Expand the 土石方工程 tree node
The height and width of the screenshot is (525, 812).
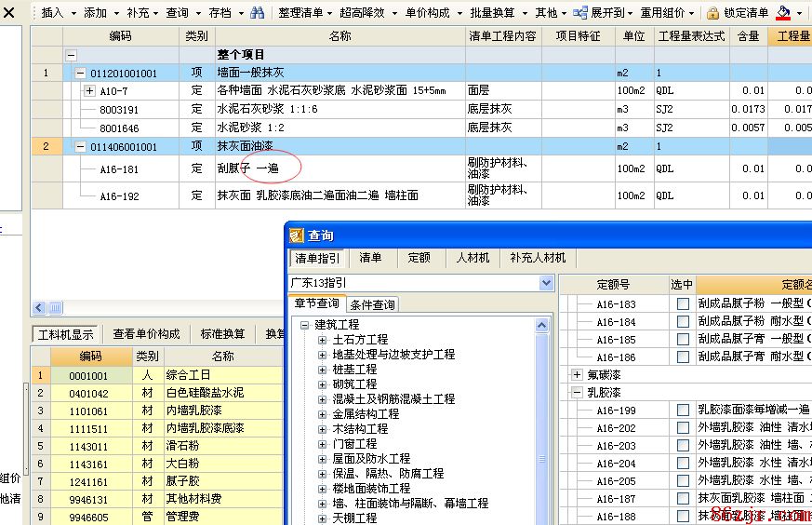(x=323, y=340)
